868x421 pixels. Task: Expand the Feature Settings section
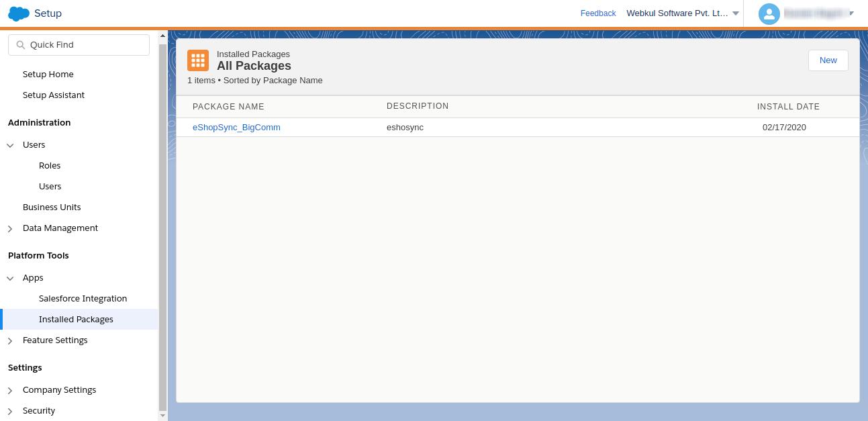pyautogui.click(x=10, y=340)
